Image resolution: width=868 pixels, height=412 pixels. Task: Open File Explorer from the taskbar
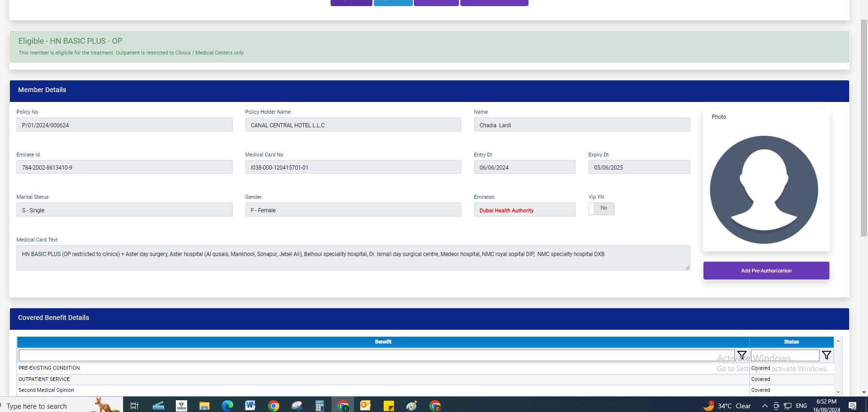click(x=204, y=405)
